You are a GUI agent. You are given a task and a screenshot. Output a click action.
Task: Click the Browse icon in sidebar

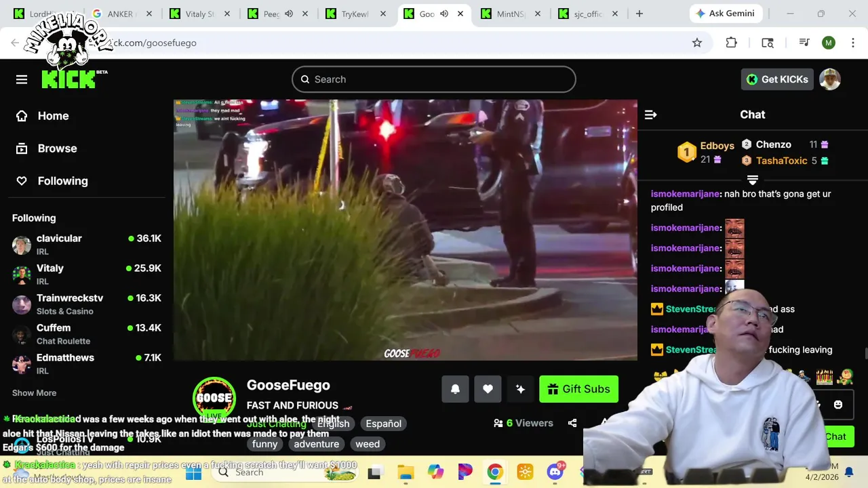[22, 148]
